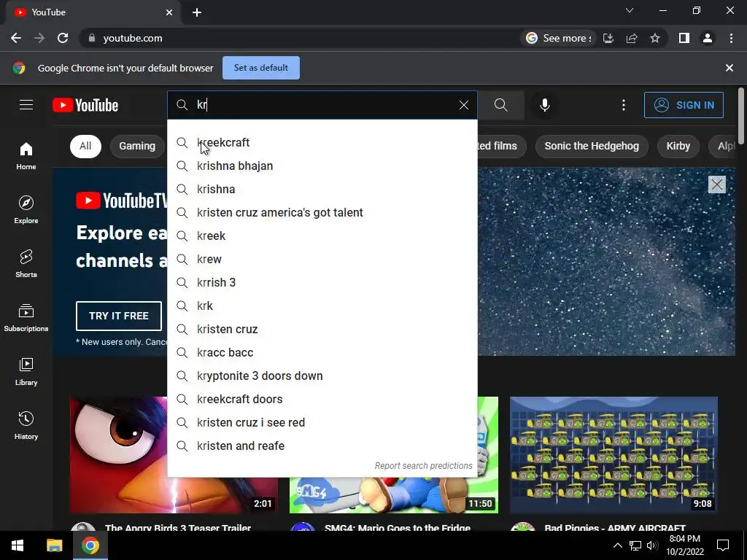Select the Gaming filter chip

click(x=137, y=146)
